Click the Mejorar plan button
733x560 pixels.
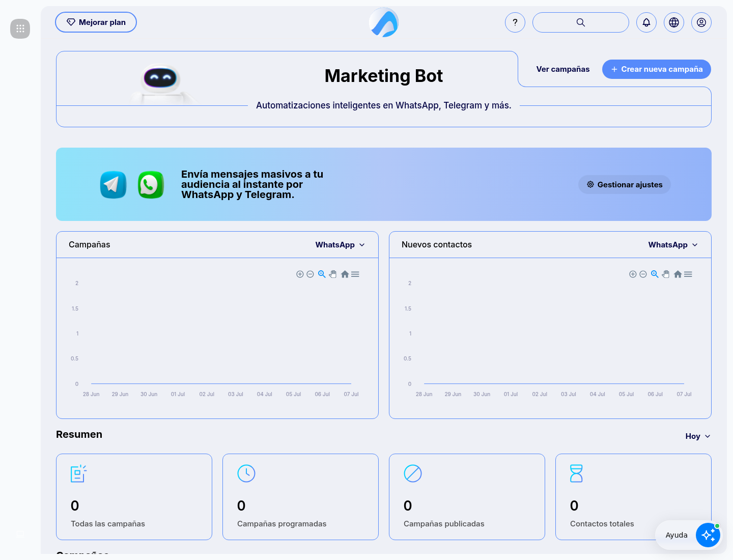tap(96, 22)
